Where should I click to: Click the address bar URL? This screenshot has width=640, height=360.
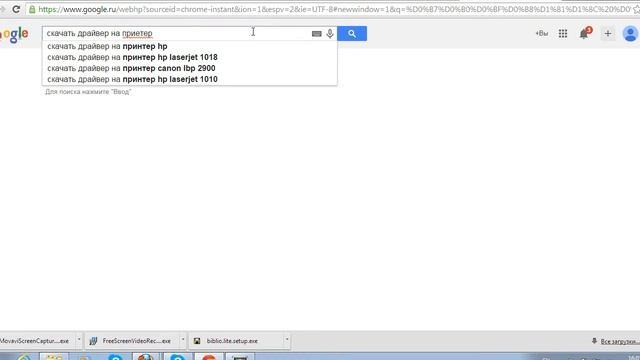pyautogui.click(x=334, y=9)
